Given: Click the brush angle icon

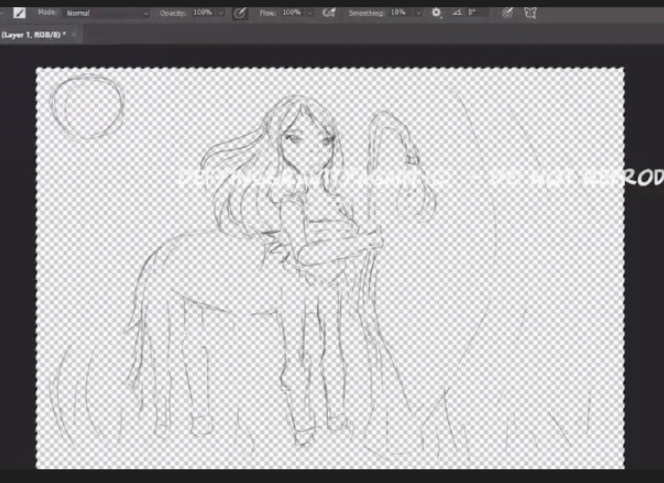Looking at the screenshot, I should click(457, 13).
